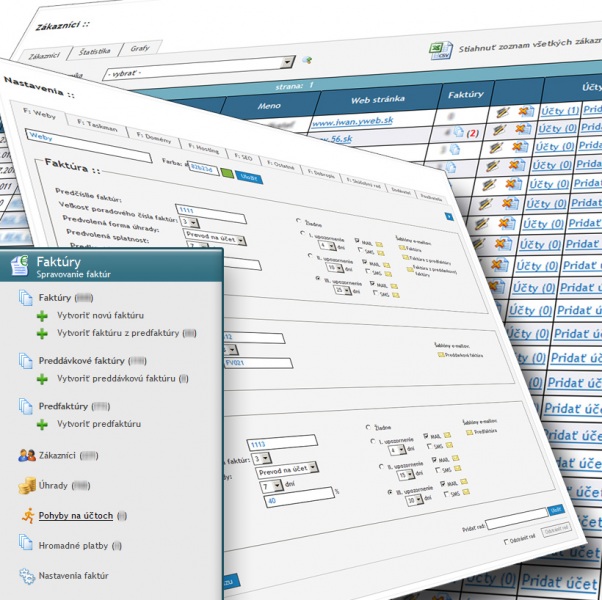Click the Web stránka column header
The height and width of the screenshot is (600, 602).
click(378, 100)
